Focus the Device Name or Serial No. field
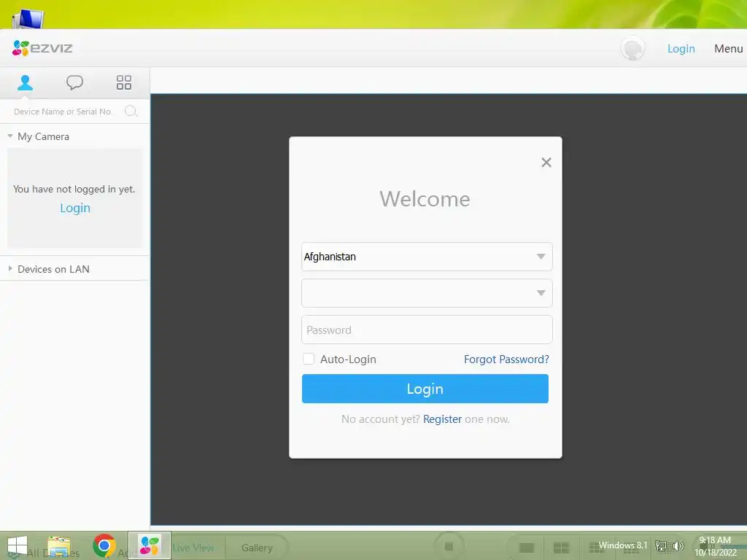This screenshot has width=747, height=560. click(x=63, y=112)
